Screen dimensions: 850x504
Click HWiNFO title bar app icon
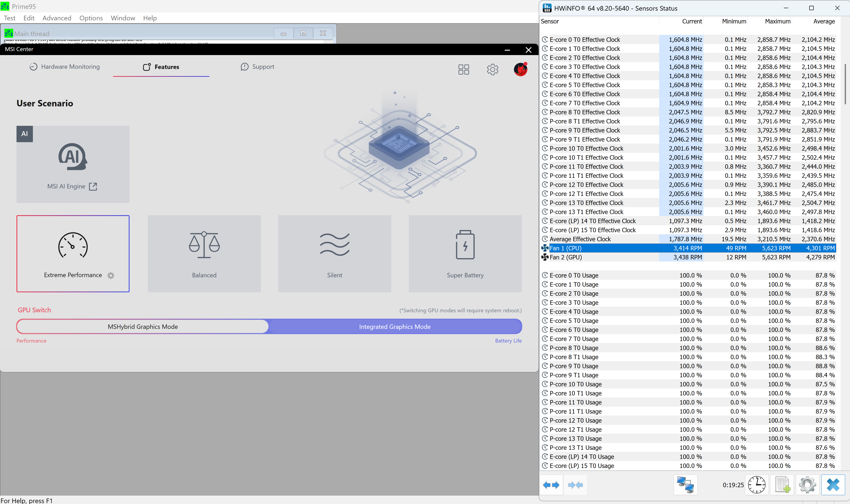pos(547,8)
